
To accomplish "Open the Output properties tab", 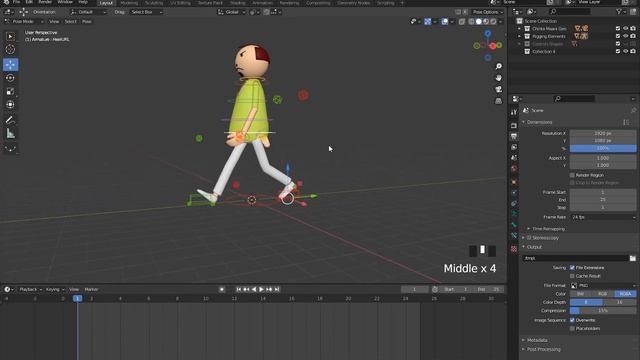I will (514, 136).
